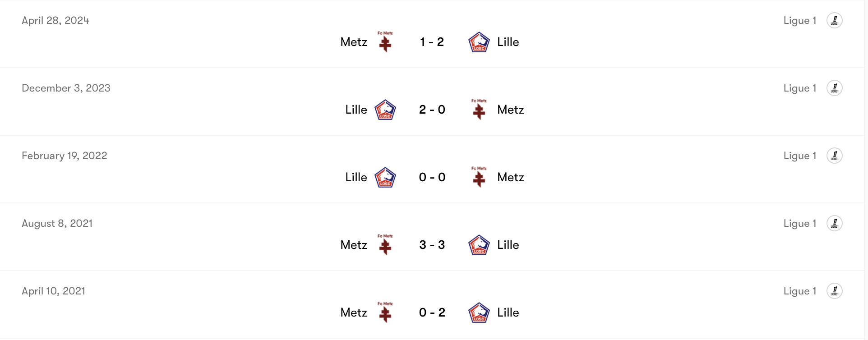Select the Metz team name in the 3-3 draw row
This screenshot has height=340, width=868.
tap(353, 244)
